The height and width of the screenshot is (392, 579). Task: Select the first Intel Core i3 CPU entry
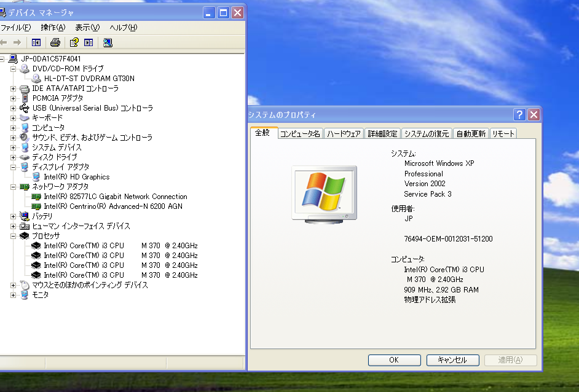[120, 246]
